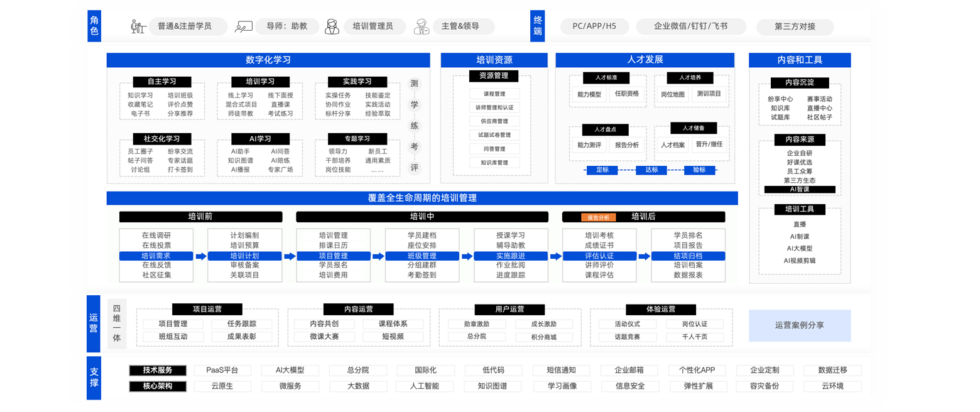Image resolution: width=980 pixels, height=412 pixels.
Task: Click the arrow between 评估认证 and 结项归档
Action: coord(645,256)
